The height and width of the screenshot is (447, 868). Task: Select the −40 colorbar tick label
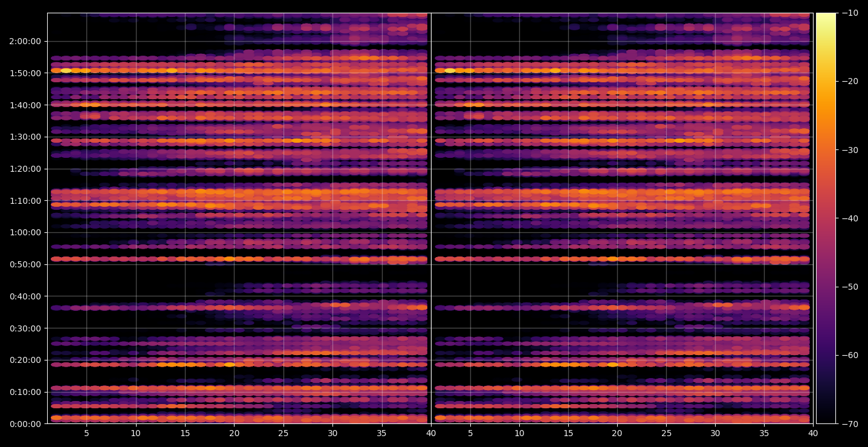click(849, 218)
